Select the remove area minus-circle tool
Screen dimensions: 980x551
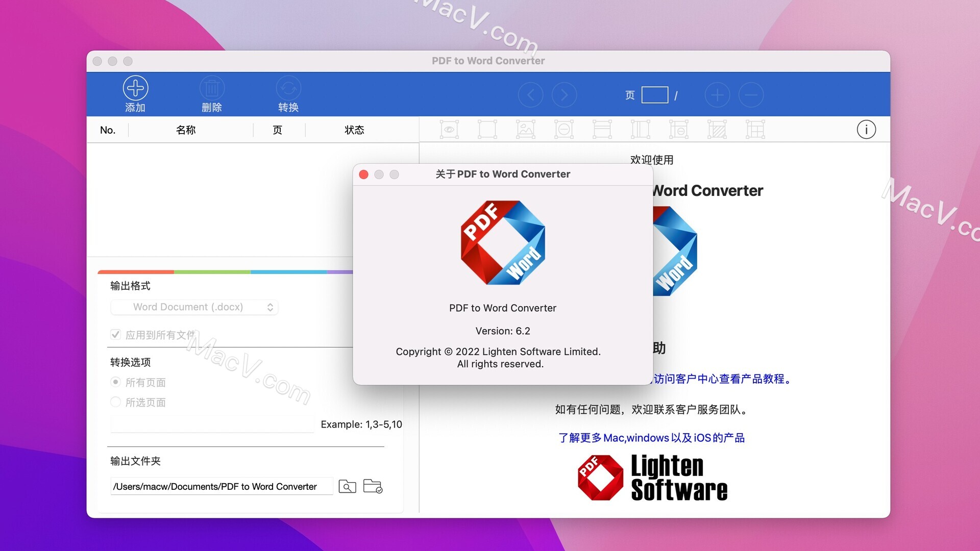click(x=564, y=130)
